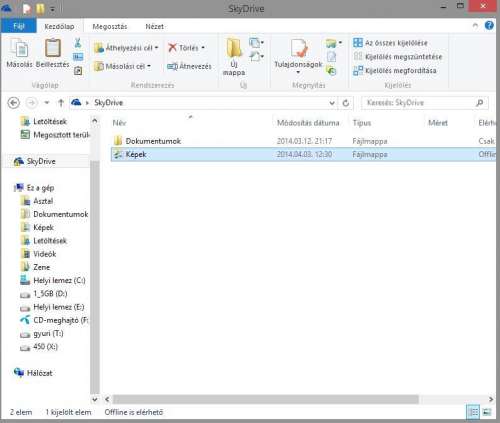Viewport: 500px width, 423px height.
Task: Click the back navigation arrow
Action: 14,103
